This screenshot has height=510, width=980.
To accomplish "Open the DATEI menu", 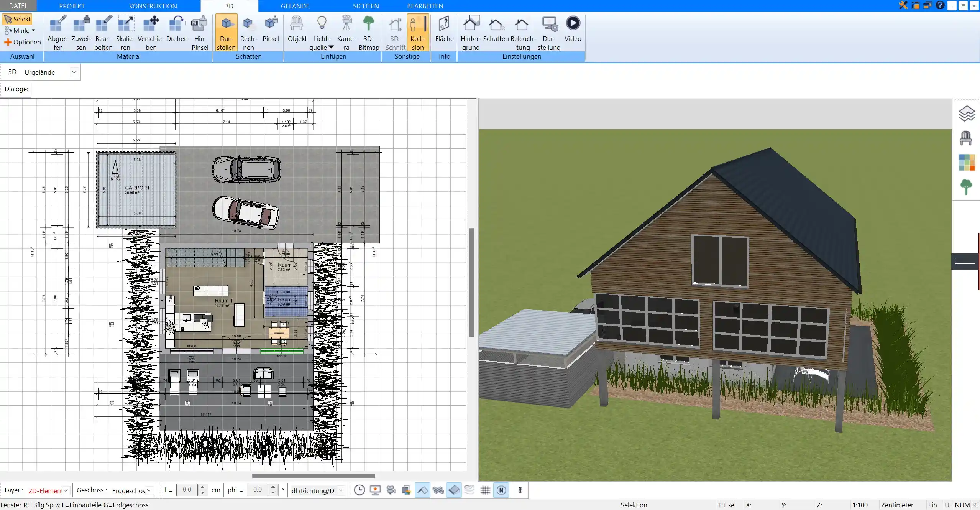I will (18, 6).
